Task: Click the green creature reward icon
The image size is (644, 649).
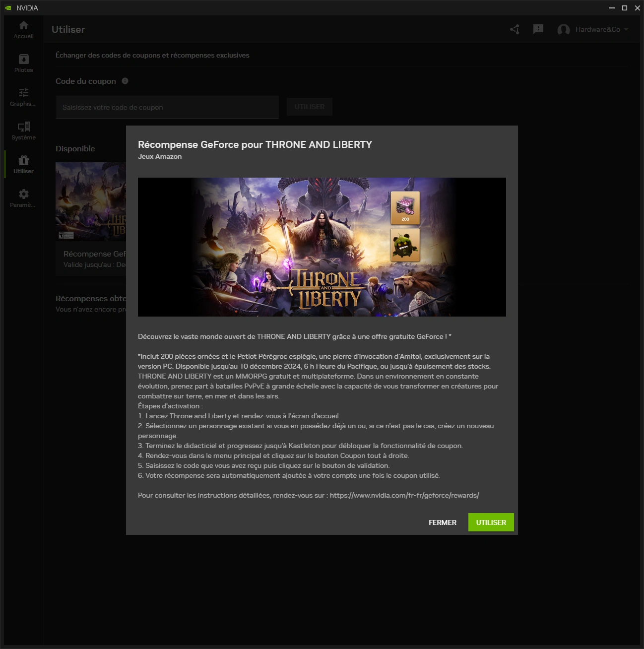Action: pos(405,245)
